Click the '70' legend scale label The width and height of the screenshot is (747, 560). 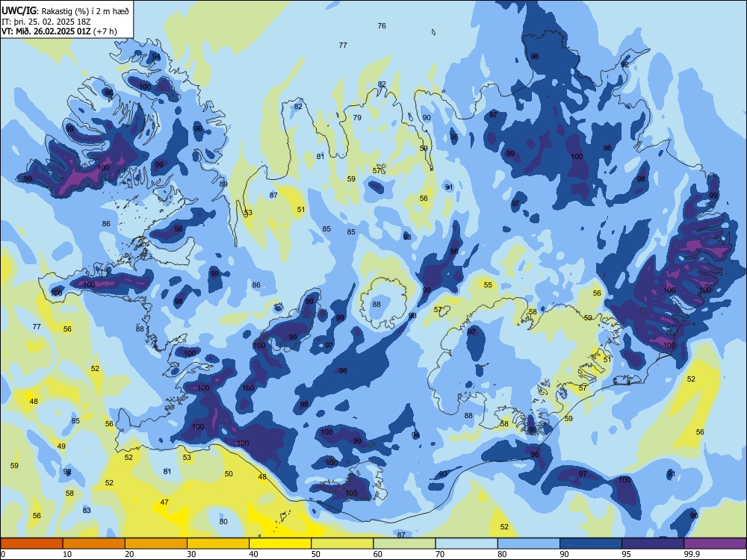440,554
